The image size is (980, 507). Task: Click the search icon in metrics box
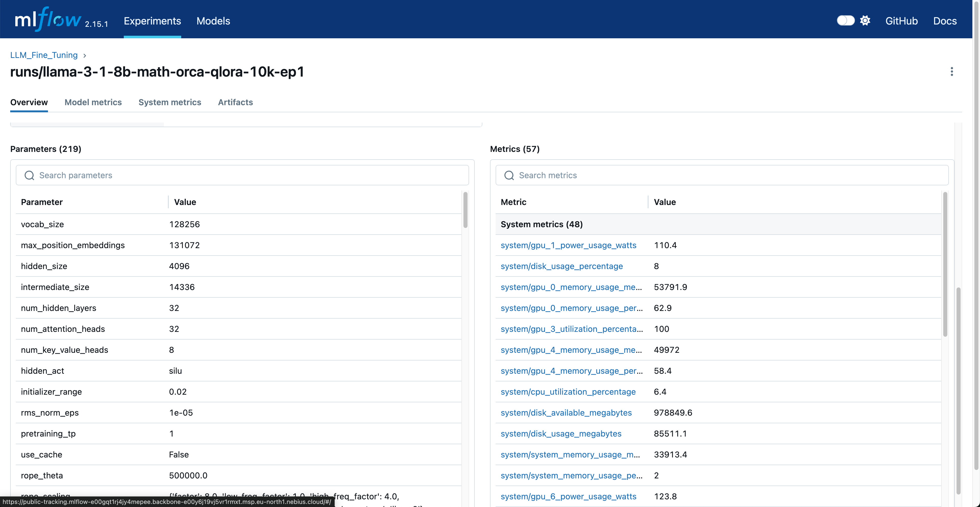509,175
